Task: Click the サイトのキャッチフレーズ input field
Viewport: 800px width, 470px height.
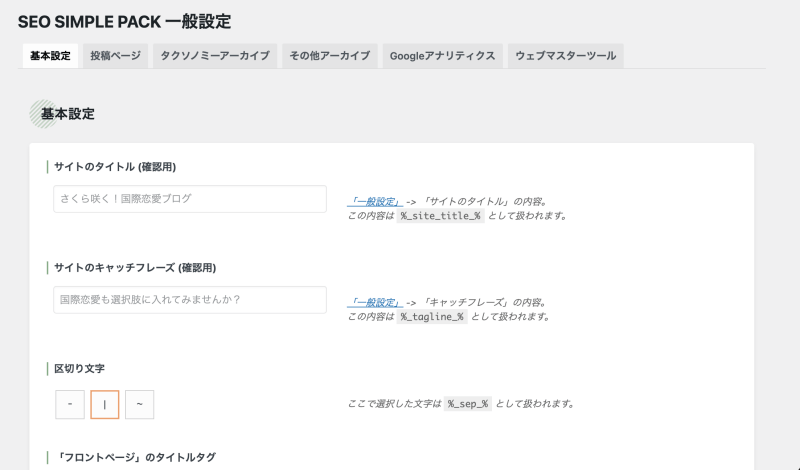Action: pos(190,300)
